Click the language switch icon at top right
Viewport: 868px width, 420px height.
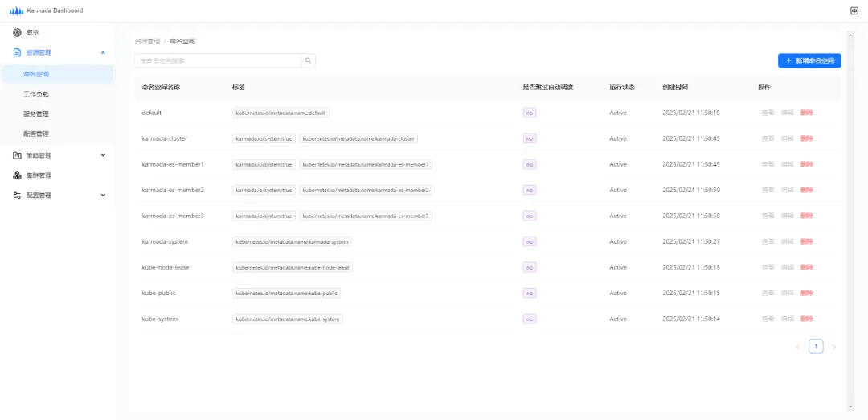(x=854, y=10)
